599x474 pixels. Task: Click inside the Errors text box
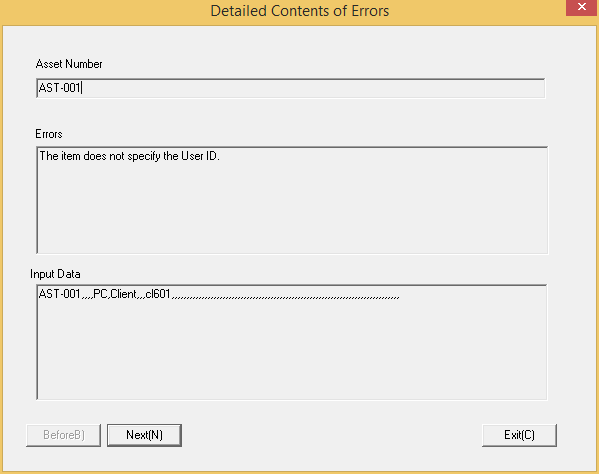point(292,200)
